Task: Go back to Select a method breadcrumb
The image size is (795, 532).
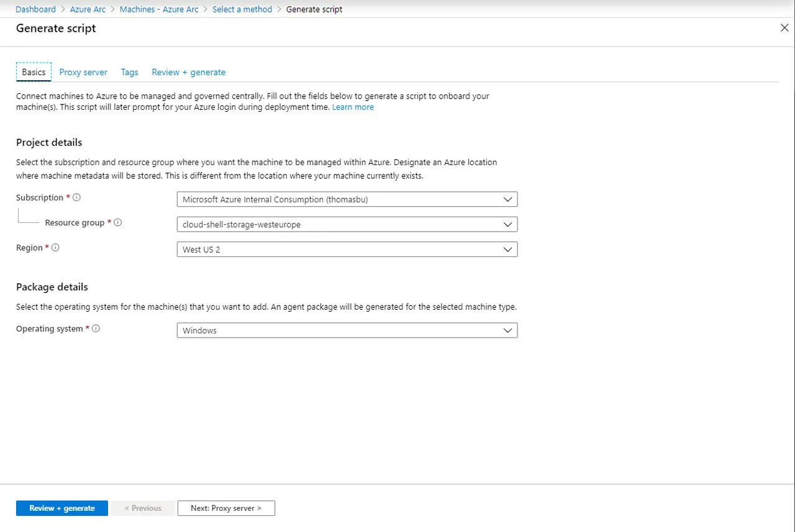Action: coord(242,9)
